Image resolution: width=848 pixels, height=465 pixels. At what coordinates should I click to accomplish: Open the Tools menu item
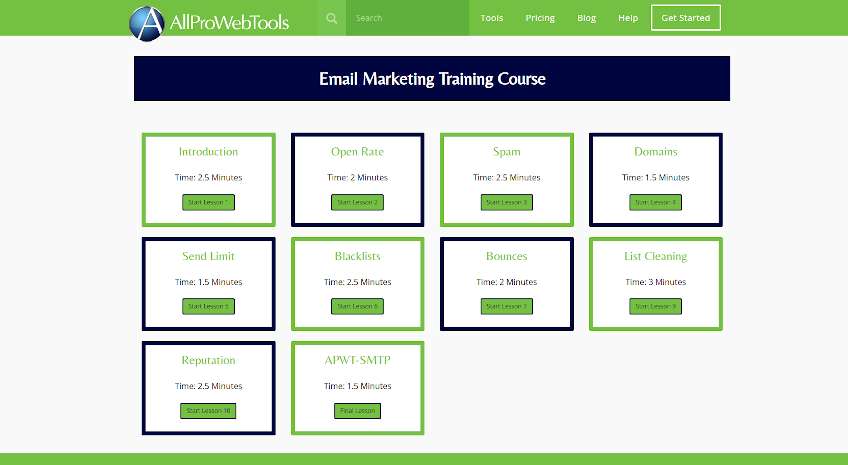[491, 18]
